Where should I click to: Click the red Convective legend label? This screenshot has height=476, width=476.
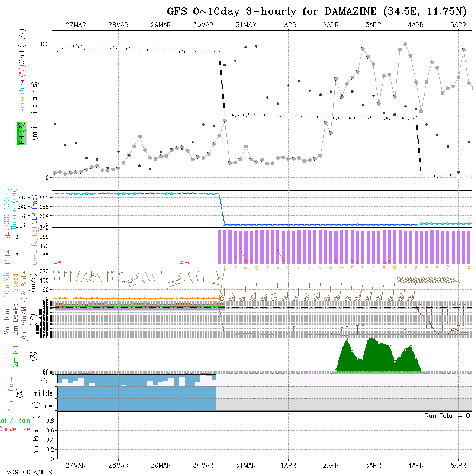point(15,429)
